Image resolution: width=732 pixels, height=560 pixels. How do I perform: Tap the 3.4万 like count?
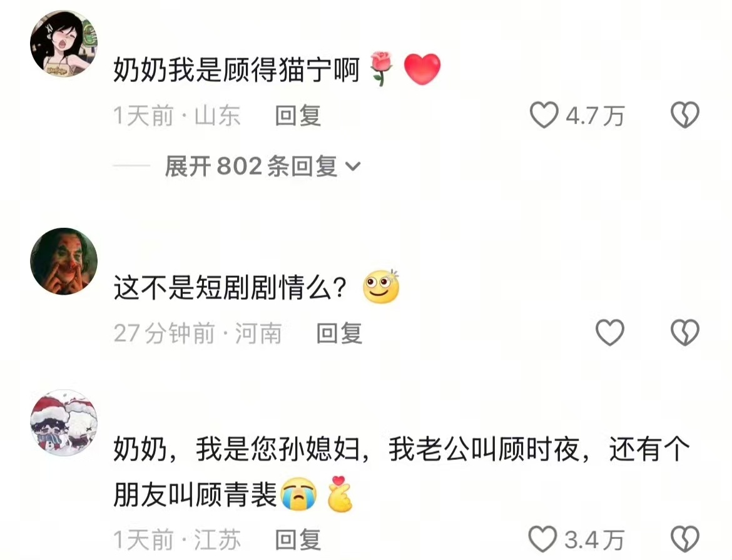594,540
